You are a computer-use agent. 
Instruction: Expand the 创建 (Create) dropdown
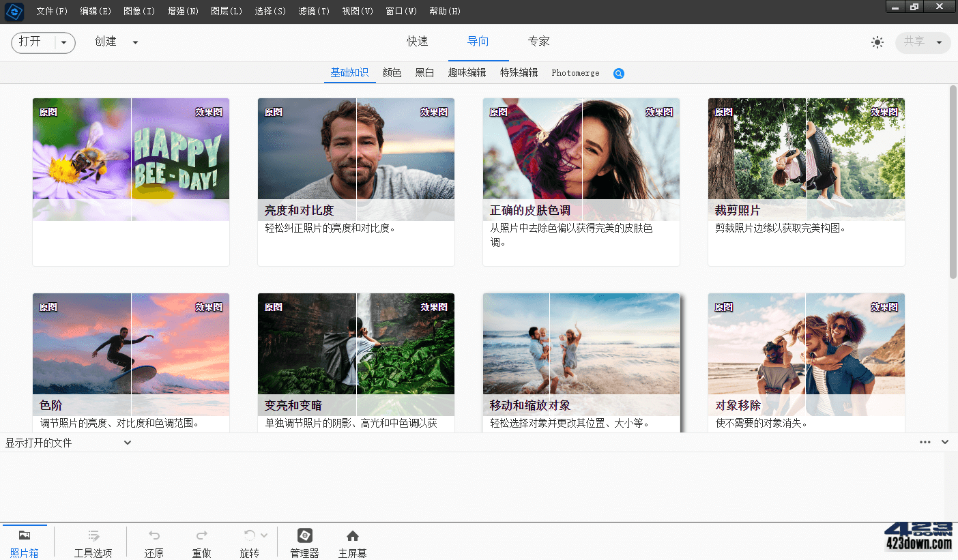[134, 42]
